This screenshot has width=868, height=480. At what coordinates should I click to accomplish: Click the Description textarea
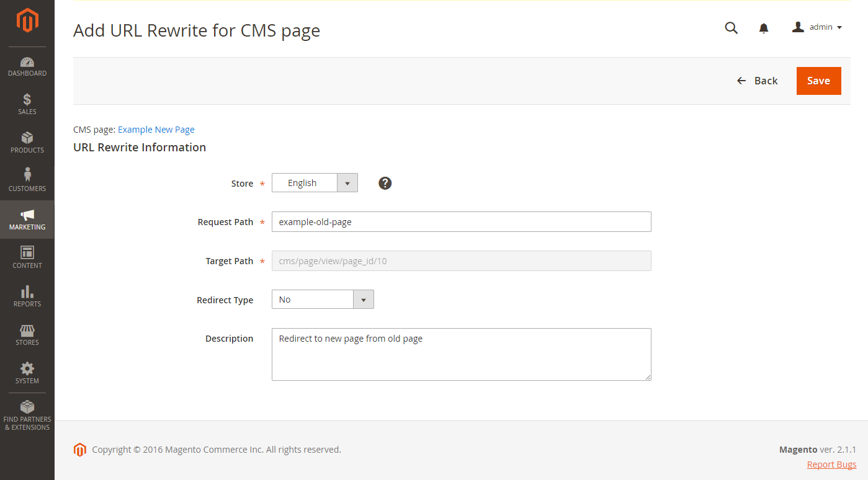coord(462,354)
